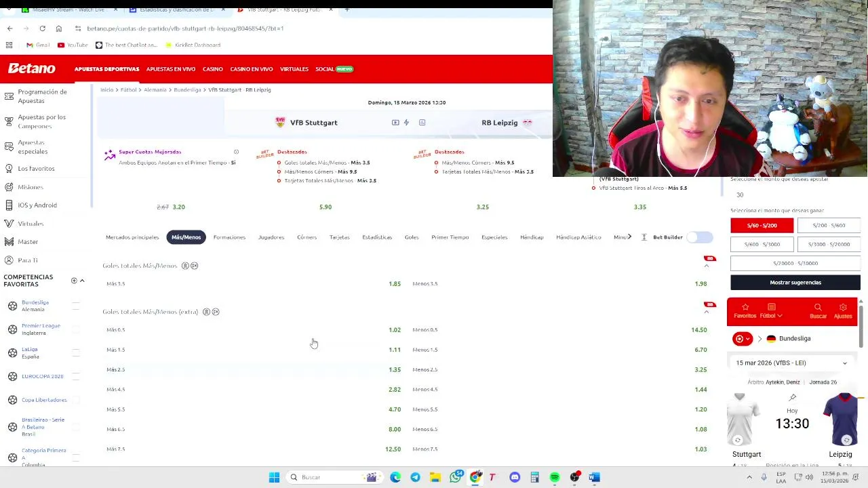
Task: Open Apuestas especiales sidebar item
Action: [33, 147]
